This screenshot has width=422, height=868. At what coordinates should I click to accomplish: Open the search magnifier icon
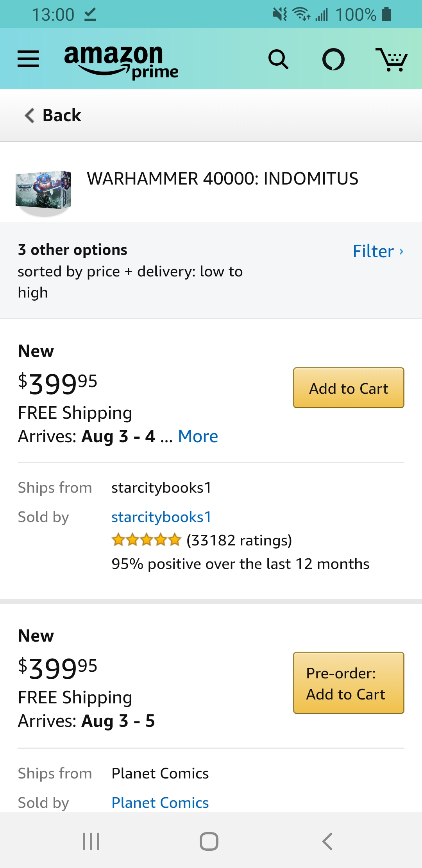(x=278, y=59)
